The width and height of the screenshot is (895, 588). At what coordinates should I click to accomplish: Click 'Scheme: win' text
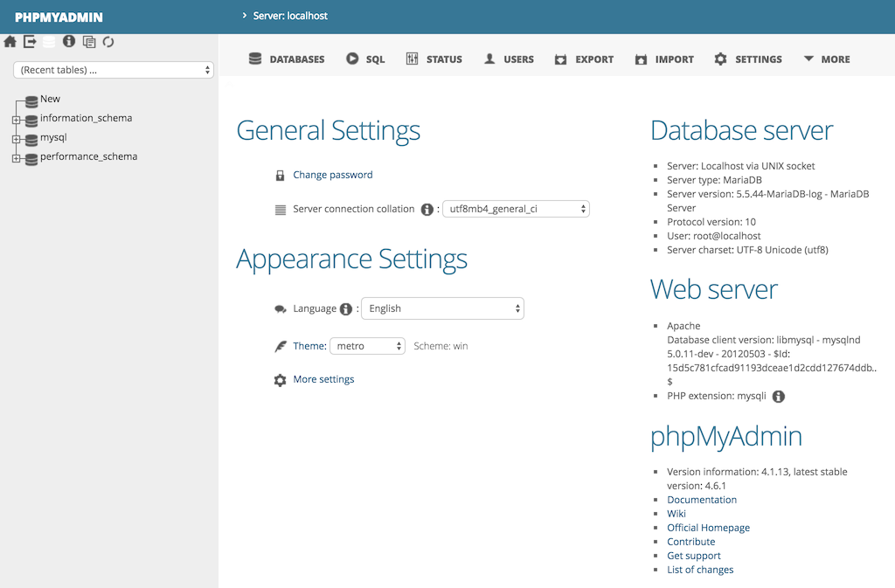pyautogui.click(x=441, y=346)
